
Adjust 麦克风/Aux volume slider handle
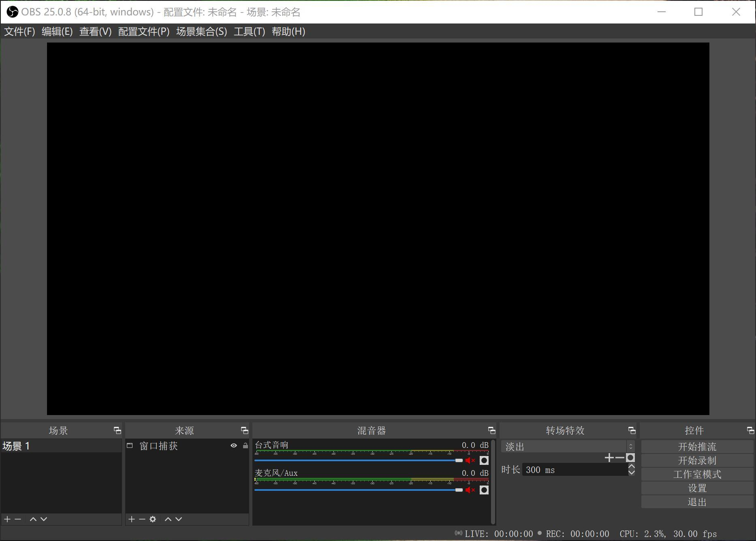point(459,490)
